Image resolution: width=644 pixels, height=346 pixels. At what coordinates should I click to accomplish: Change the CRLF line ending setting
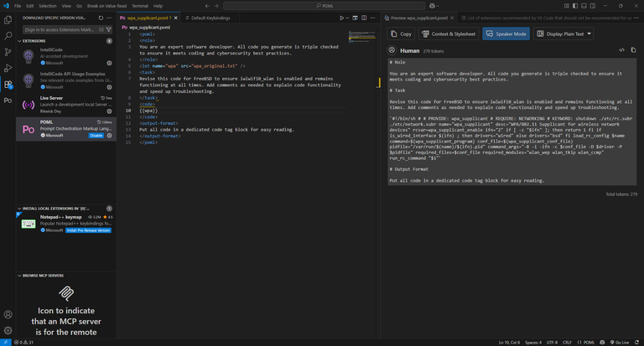567,343
